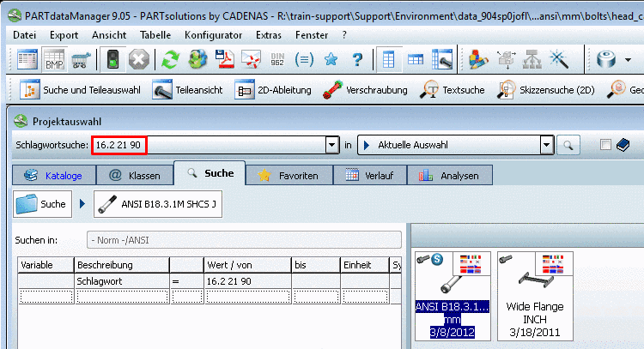Click the BMP image export icon
This screenshot has height=349, width=644.
click(x=54, y=60)
